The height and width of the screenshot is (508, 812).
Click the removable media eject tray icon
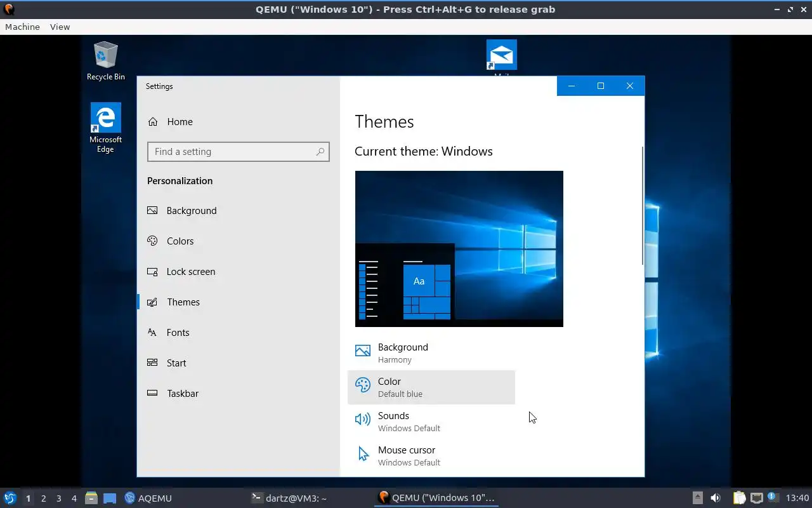[697, 498]
